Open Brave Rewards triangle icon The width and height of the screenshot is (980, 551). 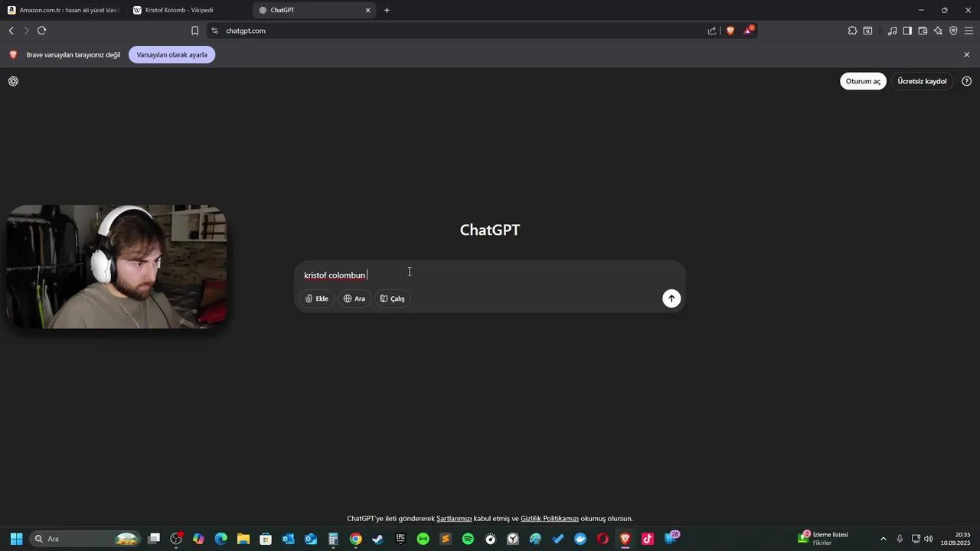(x=749, y=31)
